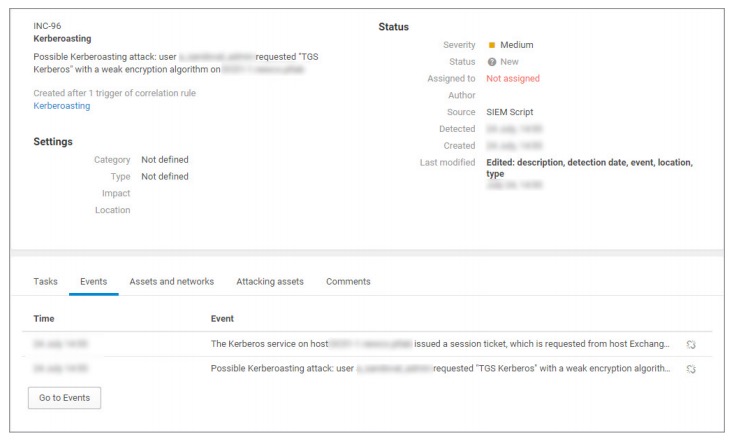Click the orange Medium severity square
The height and width of the screenshot is (442, 735).
click(492, 45)
